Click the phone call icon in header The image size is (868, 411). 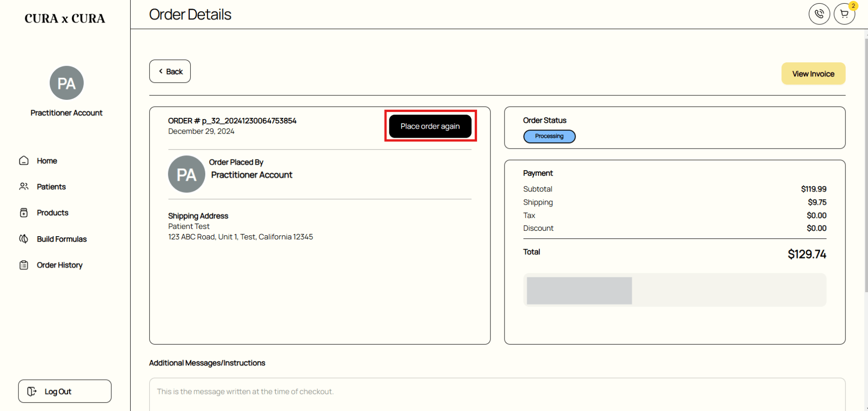coord(819,14)
